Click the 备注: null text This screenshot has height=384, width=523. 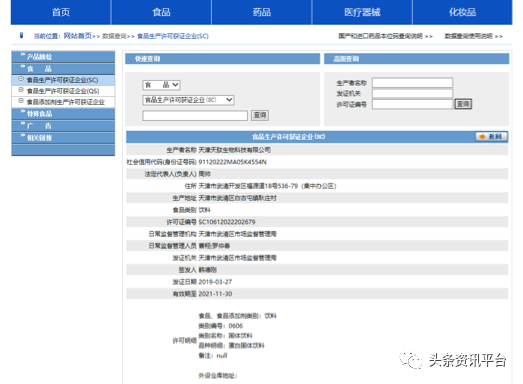point(213,356)
